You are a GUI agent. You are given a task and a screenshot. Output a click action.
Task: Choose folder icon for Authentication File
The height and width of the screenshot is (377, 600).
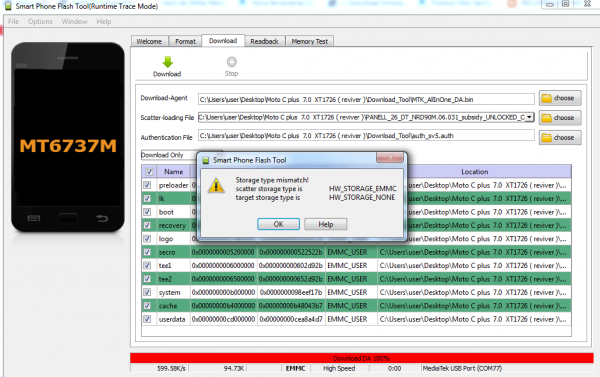547,137
